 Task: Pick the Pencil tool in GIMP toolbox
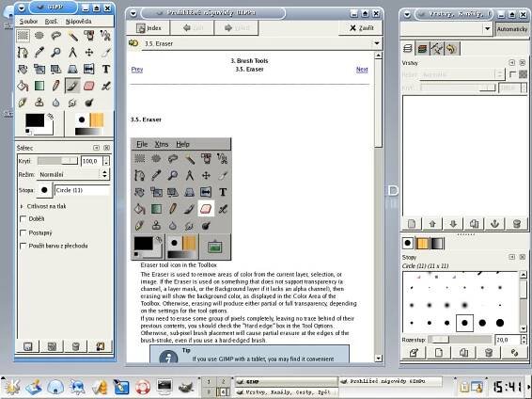point(56,86)
